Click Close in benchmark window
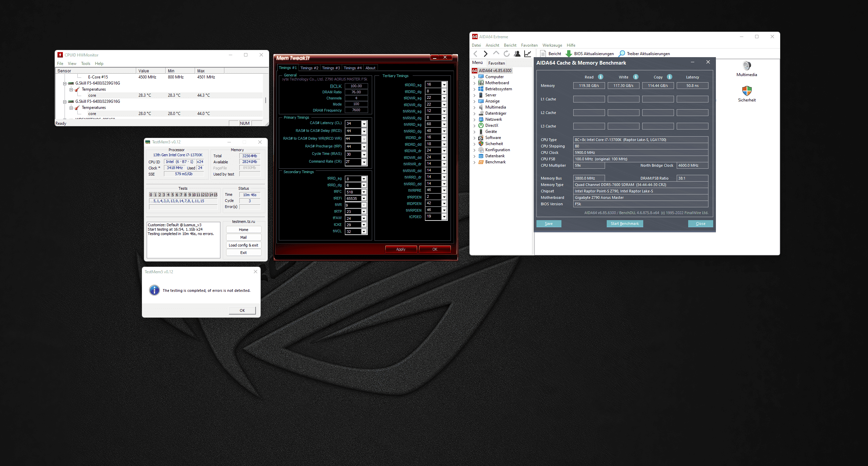 click(x=700, y=224)
